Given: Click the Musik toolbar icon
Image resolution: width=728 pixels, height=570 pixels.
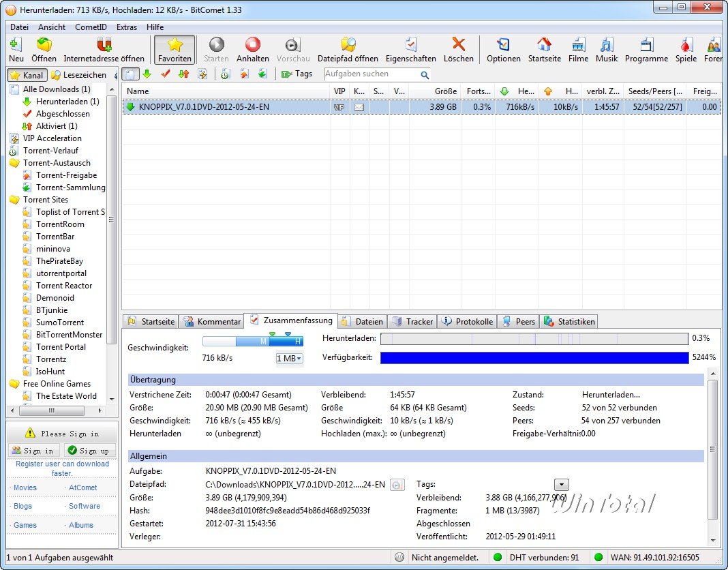Looking at the screenshot, I should point(606,45).
